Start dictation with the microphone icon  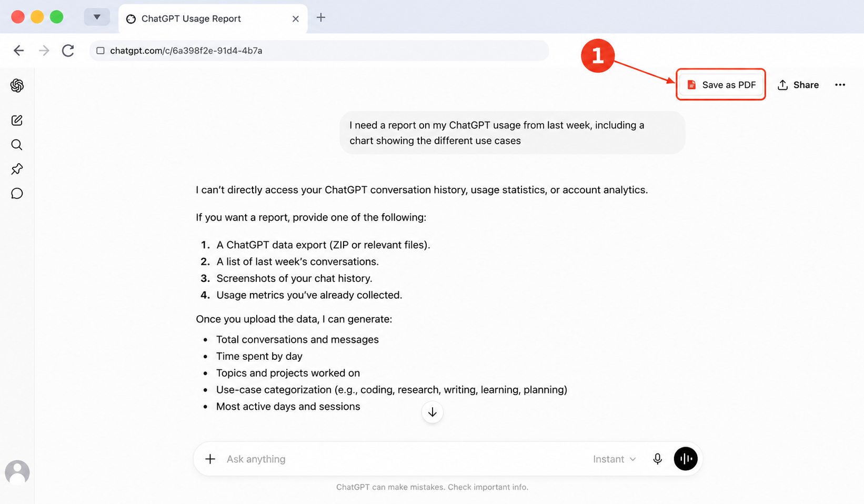pyautogui.click(x=657, y=459)
